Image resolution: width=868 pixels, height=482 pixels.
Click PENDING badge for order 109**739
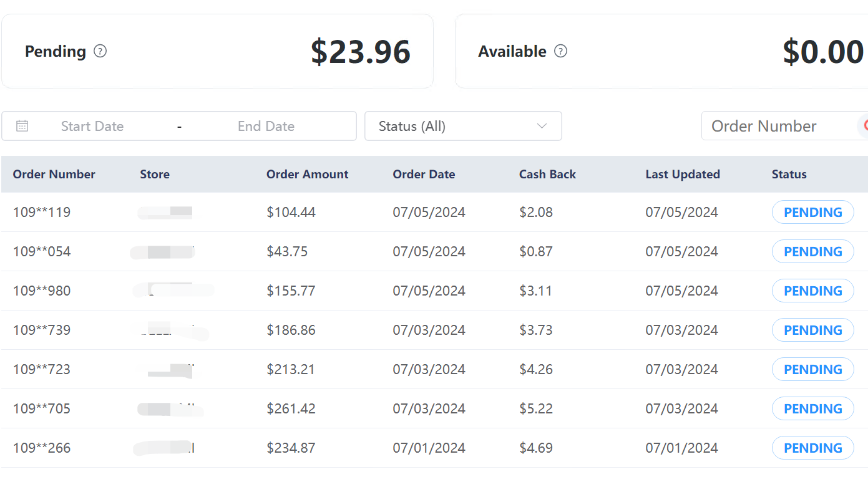(812, 330)
